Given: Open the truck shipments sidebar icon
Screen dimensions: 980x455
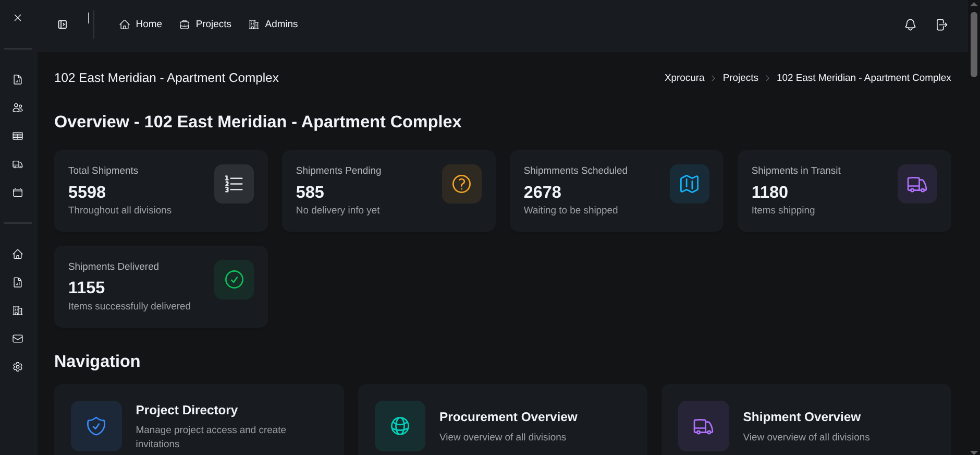Looking at the screenshot, I should (x=18, y=164).
